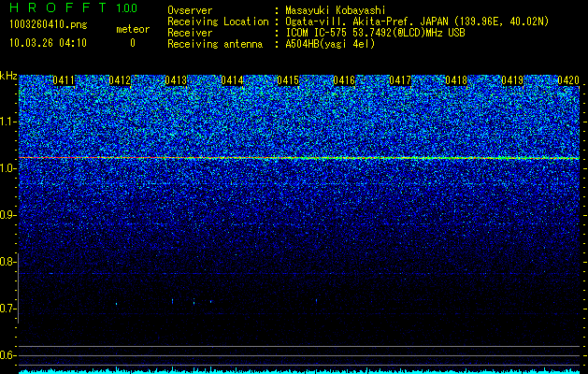The height and width of the screenshot is (374, 588).
Task: Click the ICOM IC-575 receiver details
Action: [x=375, y=33]
